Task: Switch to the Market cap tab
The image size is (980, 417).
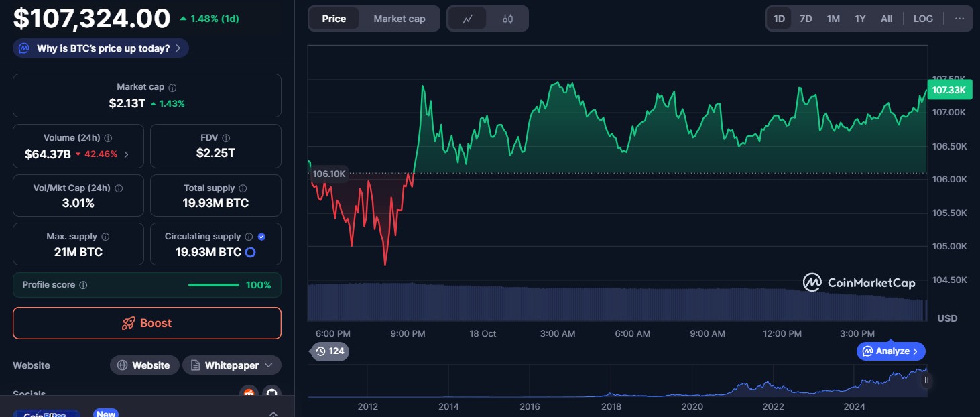Action: pos(399,19)
